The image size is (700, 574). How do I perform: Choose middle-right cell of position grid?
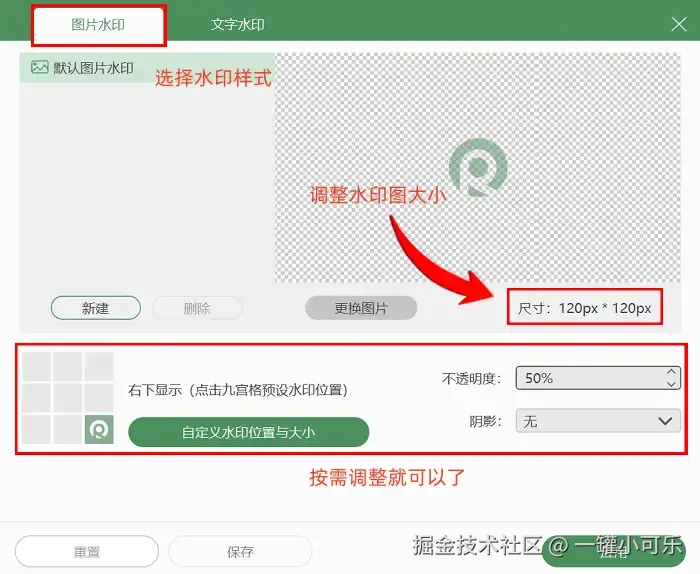coord(99,398)
